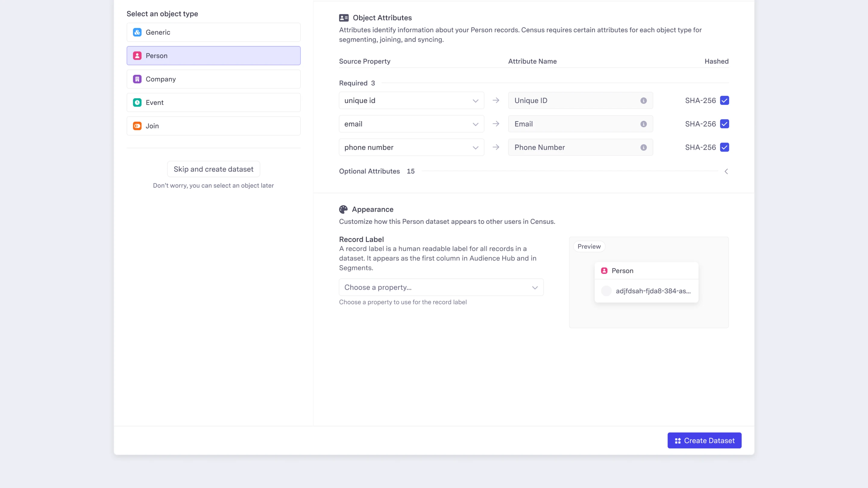Click the orange Join icon

[137, 126]
